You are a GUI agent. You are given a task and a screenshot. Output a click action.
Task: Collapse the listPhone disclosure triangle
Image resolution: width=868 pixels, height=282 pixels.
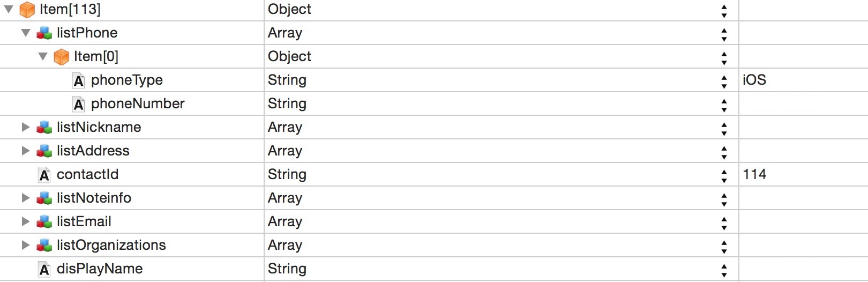click(x=26, y=33)
